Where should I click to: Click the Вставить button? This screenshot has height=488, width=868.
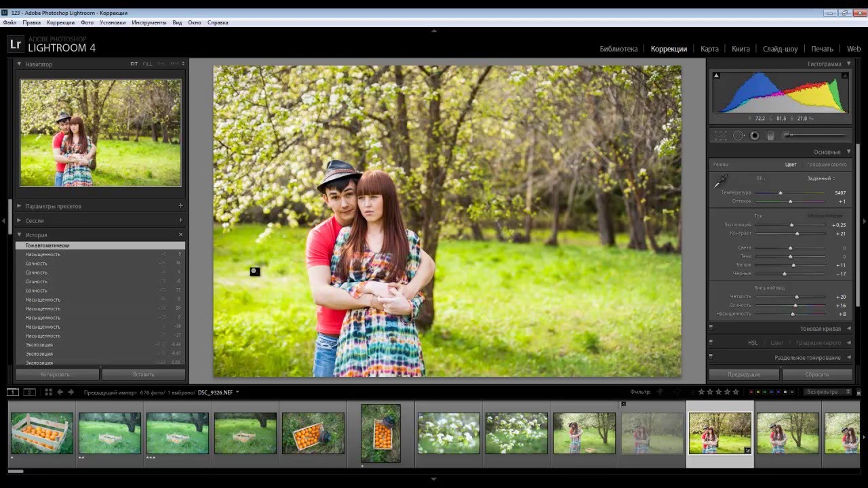144,374
